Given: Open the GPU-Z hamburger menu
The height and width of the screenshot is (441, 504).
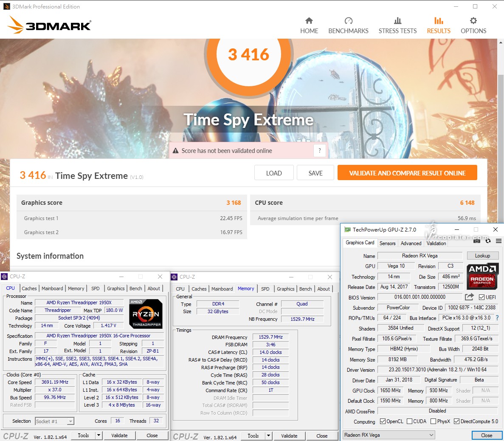Looking at the screenshot, I should pyautogui.click(x=498, y=240).
